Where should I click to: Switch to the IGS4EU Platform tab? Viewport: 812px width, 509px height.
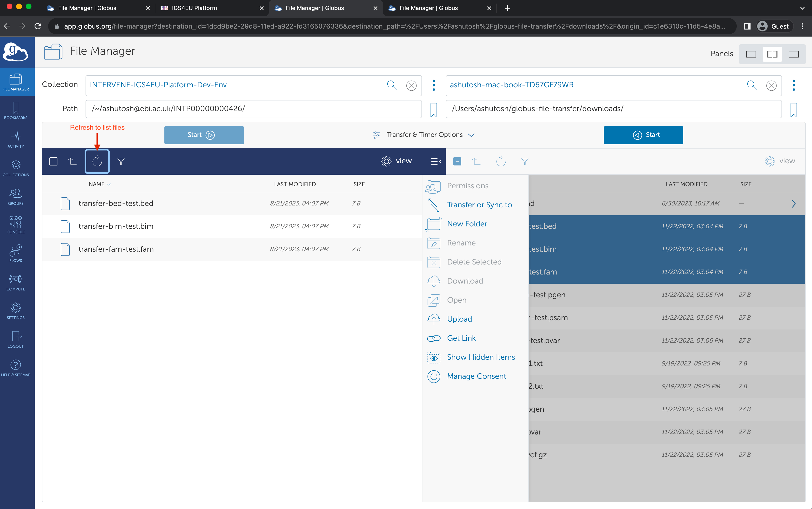194,8
